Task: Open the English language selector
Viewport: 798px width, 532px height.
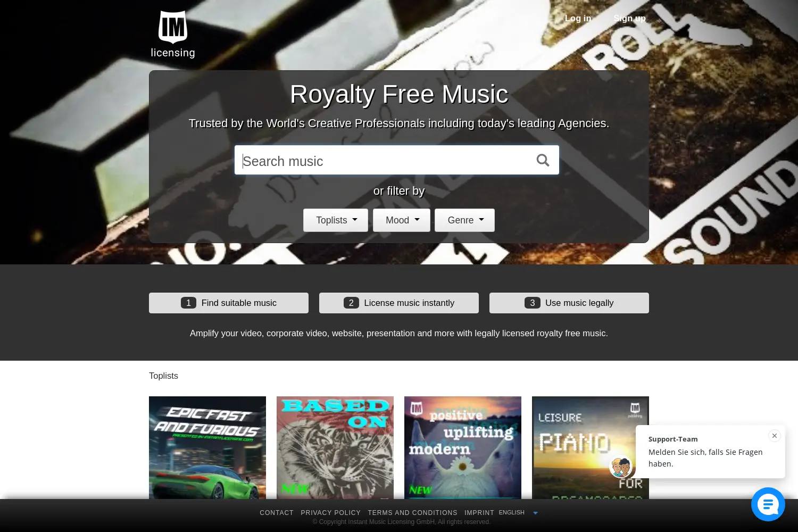Action: (519, 513)
